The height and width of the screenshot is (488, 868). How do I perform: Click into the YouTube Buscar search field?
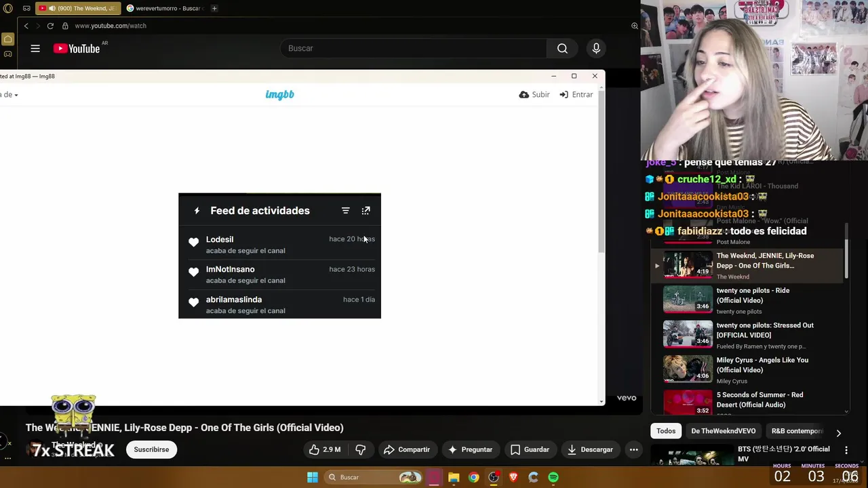coord(414,48)
